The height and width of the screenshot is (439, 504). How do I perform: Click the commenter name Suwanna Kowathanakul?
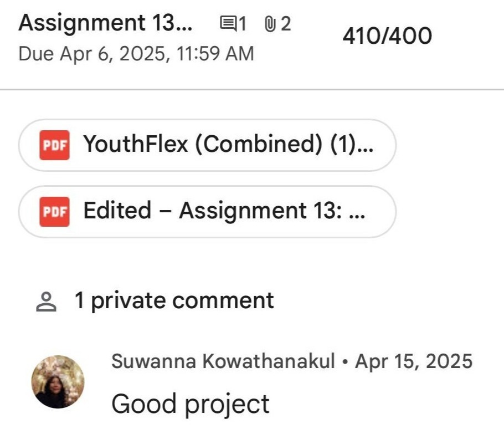point(223,361)
